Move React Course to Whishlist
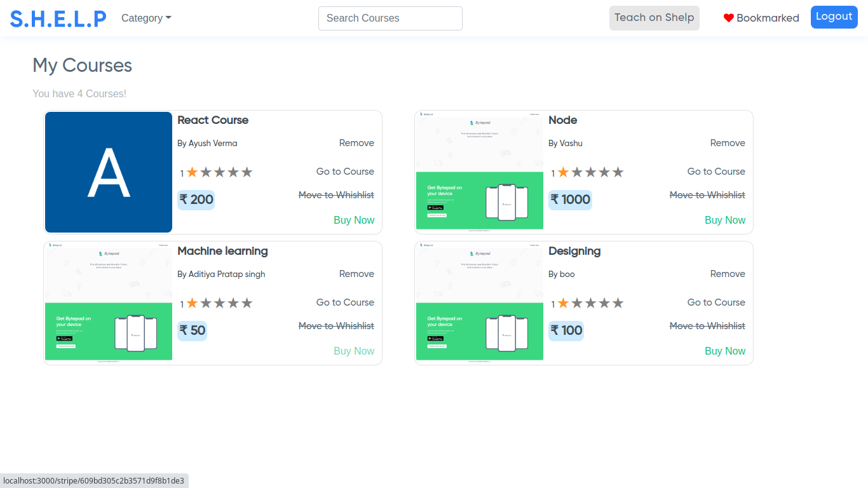868x488 pixels. tap(336, 195)
